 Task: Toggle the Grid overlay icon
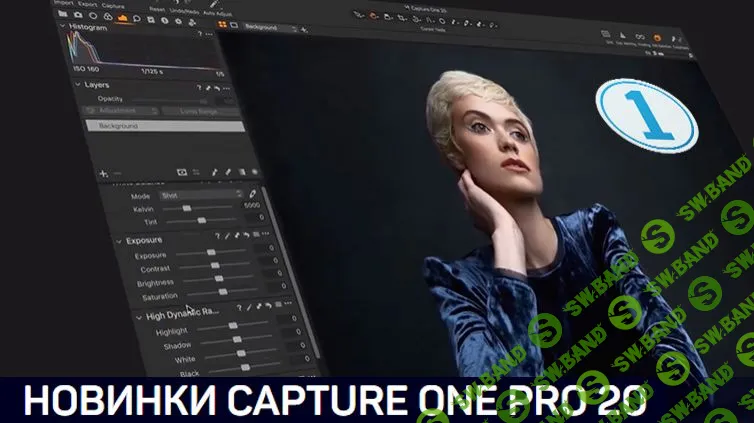pyautogui.click(x=605, y=34)
